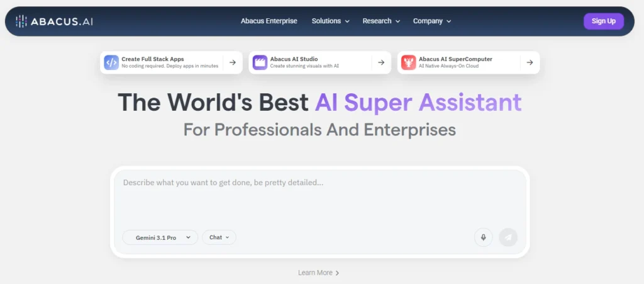
Task: Open the Gemini 3.1 Pro model dropdown
Action: click(x=160, y=237)
